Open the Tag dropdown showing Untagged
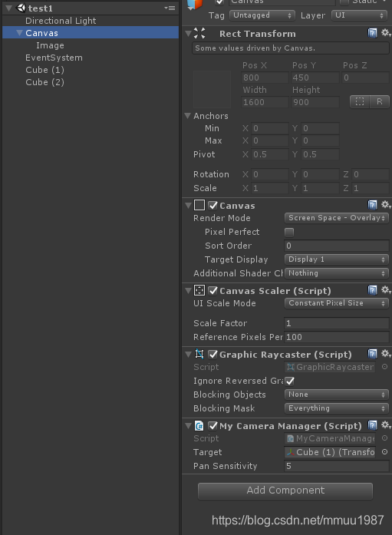The width and height of the screenshot is (392, 535). pyautogui.click(x=262, y=15)
